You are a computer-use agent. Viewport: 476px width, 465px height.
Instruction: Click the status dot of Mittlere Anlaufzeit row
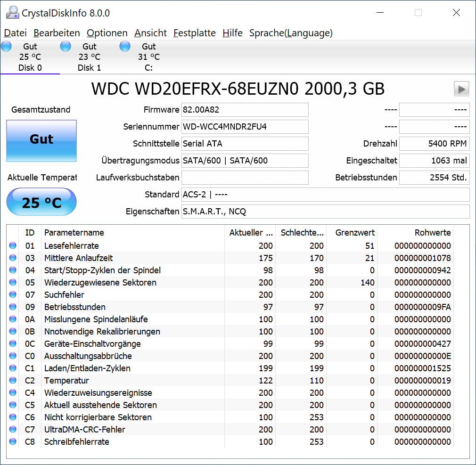pyautogui.click(x=13, y=258)
